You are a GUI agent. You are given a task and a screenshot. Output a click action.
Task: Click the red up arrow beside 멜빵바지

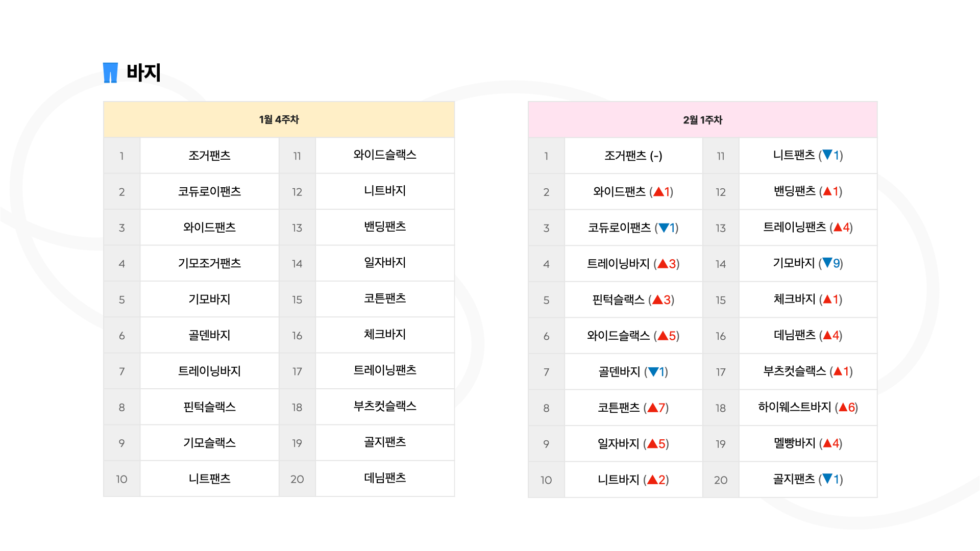pos(827,443)
